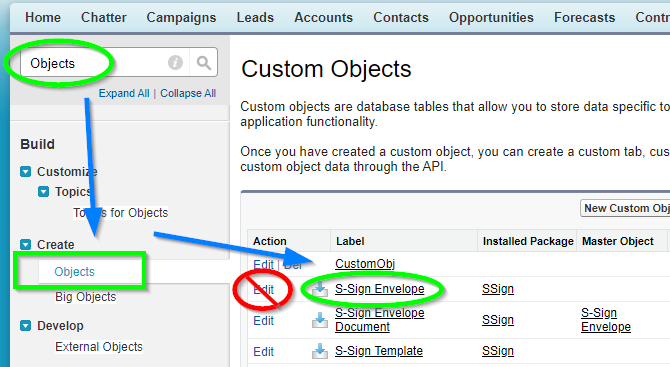
Task: Click the package icon next to S-Sign Envelope Document
Action: coord(319,320)
